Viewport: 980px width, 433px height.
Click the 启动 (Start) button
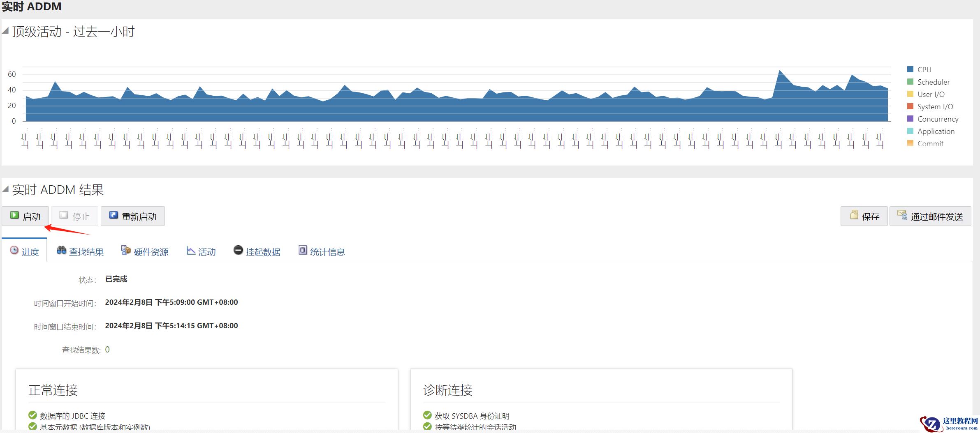[x=25, y=216]
